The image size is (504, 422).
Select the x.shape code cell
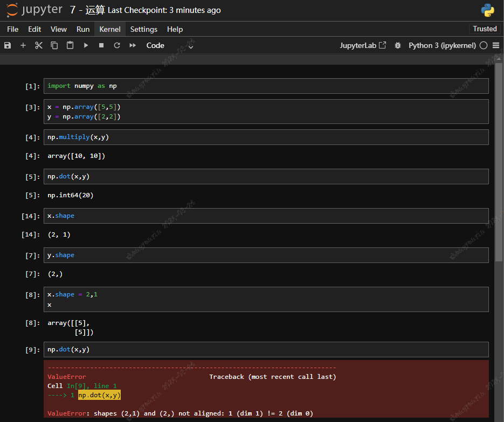(266, 216)
